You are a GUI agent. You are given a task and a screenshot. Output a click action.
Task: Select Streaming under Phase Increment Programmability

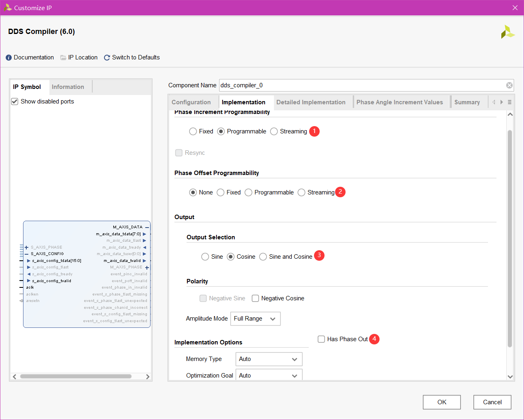tap(274, 131)
